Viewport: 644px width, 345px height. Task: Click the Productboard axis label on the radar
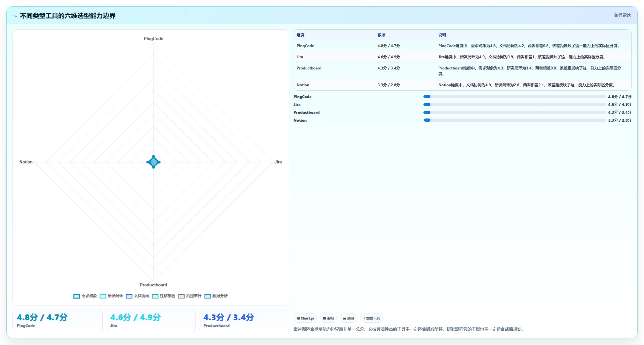click(x=153, y=285)
